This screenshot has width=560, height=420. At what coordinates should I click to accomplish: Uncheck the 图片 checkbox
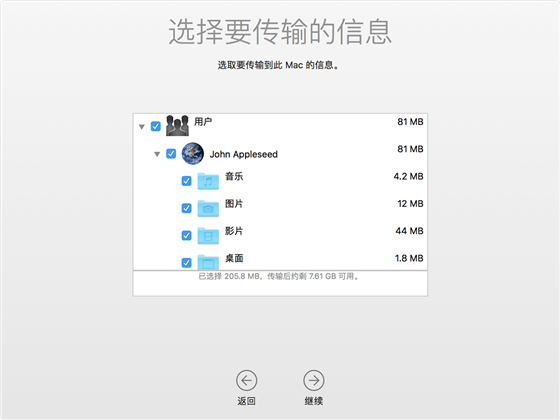(186, 208)
